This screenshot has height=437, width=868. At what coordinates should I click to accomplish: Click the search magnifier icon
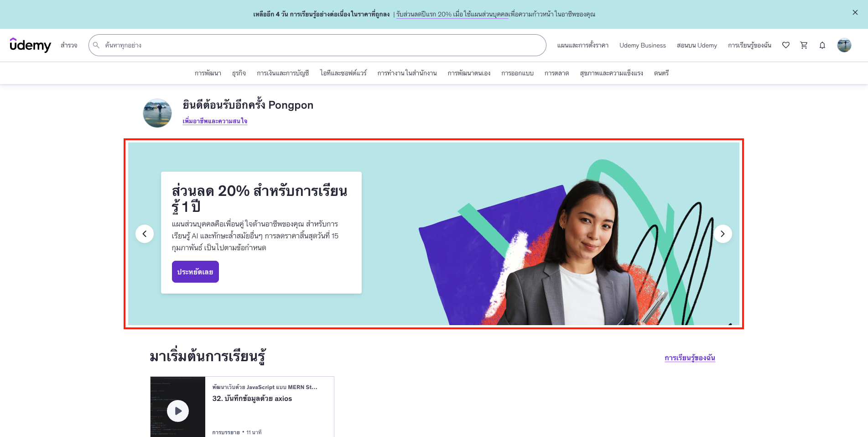pos(96,45)
